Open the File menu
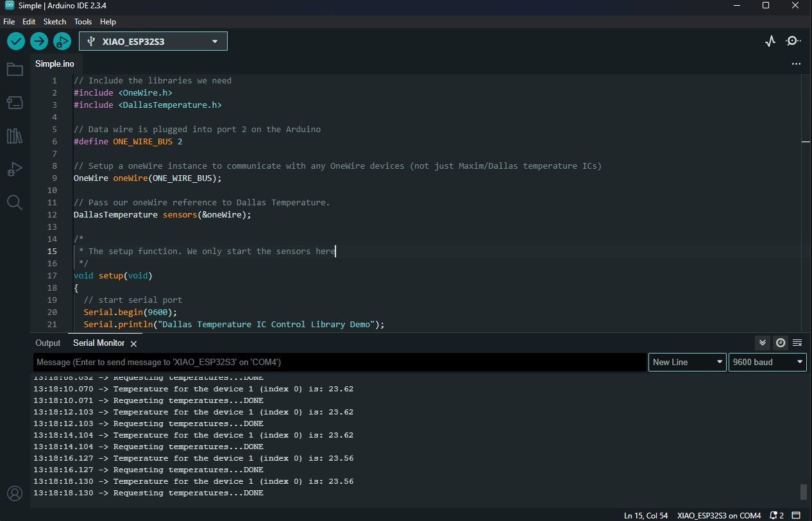The image size is (812, 521). pyautogui.click(x=9, y=21)
